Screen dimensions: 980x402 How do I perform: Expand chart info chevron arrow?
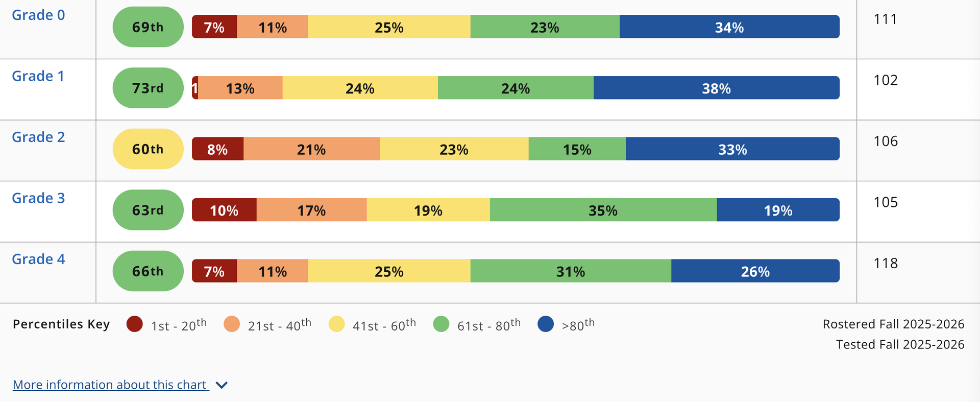coord(222,385)
